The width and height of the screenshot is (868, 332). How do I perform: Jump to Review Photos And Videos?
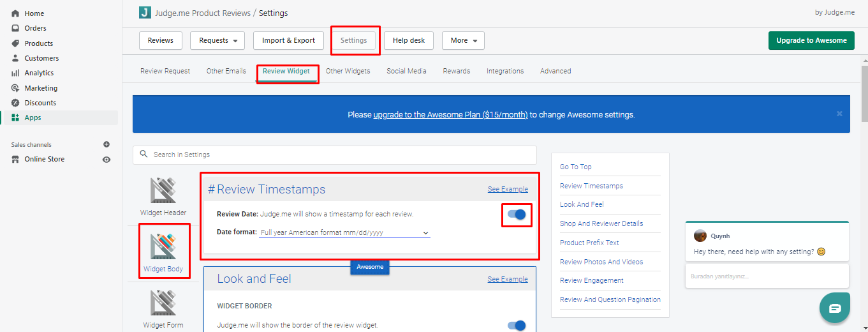pyautogui.click(x=601, y=262)
